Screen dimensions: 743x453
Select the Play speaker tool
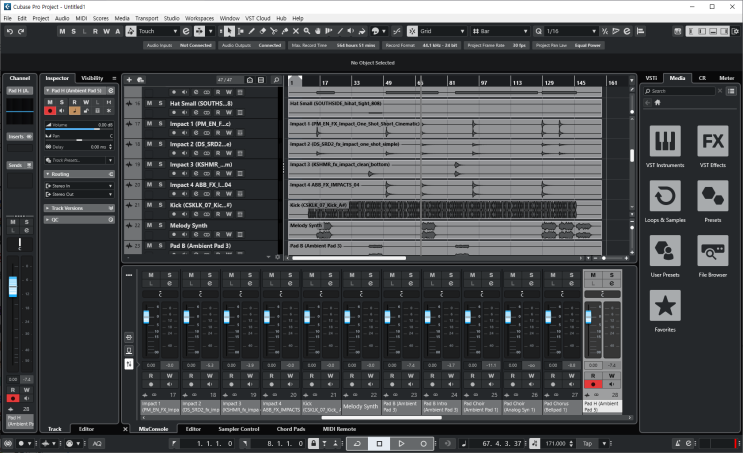pyautogui.click(x=351, y=31)
